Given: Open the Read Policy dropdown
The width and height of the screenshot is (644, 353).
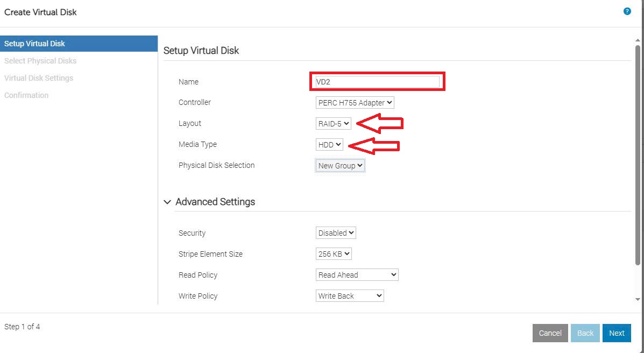Looking at the screenshot, I should coord(357,275).
